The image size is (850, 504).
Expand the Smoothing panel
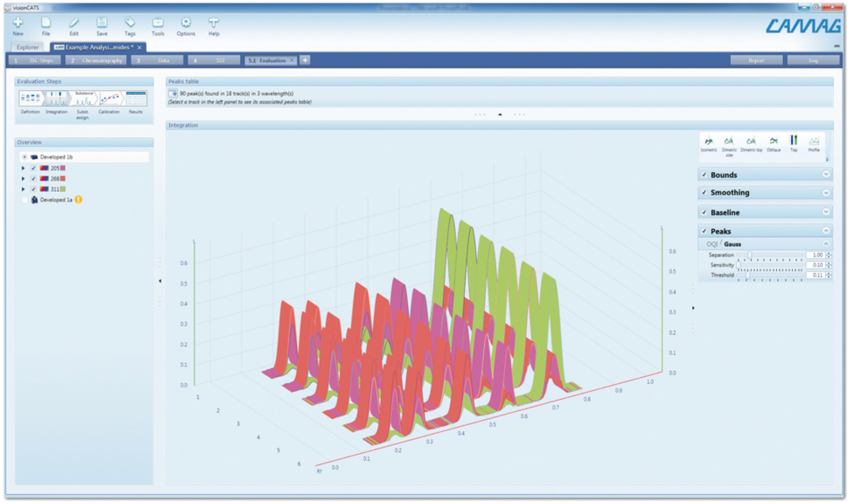(x=827, y=193)
